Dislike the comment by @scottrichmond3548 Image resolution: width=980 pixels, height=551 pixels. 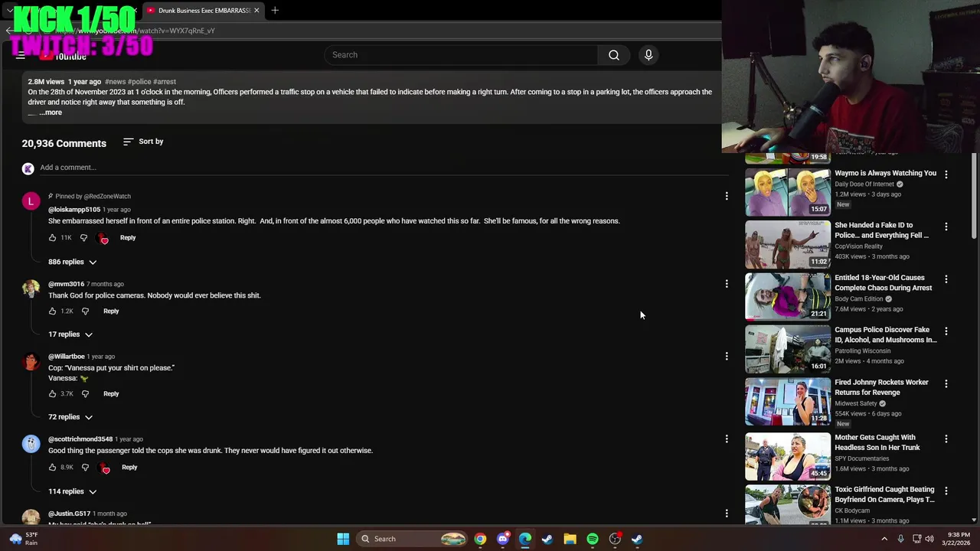click(x=85, y=468)
